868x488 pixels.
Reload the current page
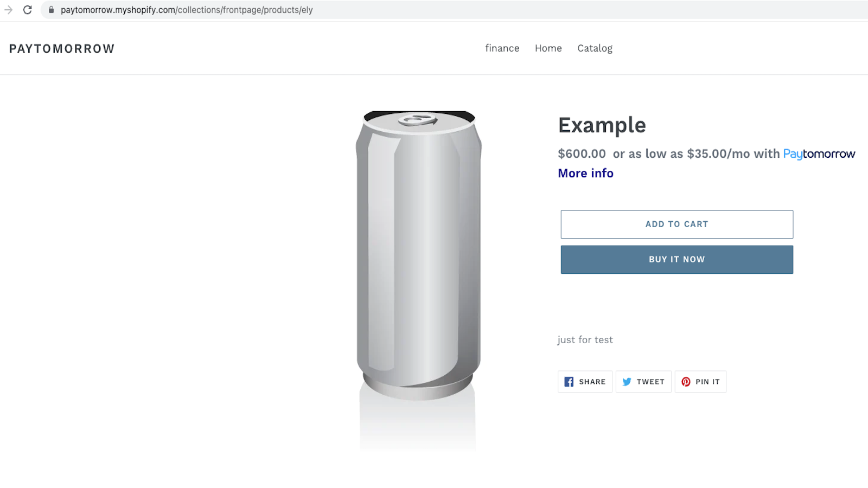(28, 10)
